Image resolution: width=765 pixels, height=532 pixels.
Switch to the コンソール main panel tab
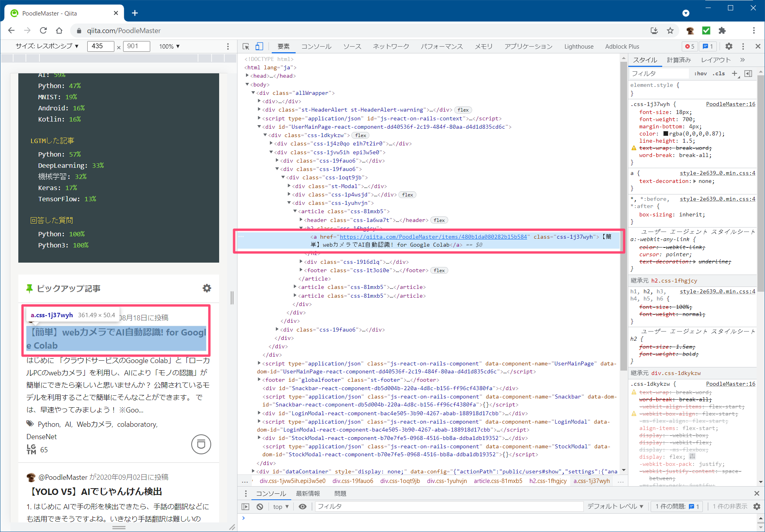coord(316,47)
